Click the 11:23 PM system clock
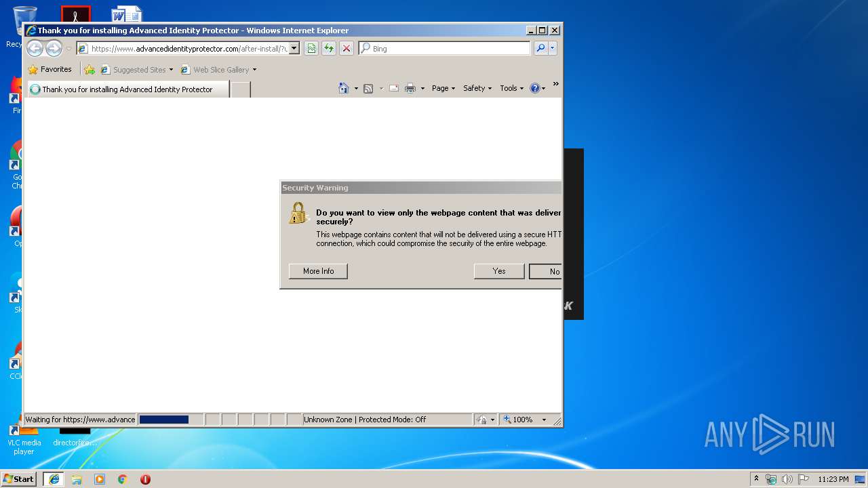 pyautogui.click(x=833, y=479)
